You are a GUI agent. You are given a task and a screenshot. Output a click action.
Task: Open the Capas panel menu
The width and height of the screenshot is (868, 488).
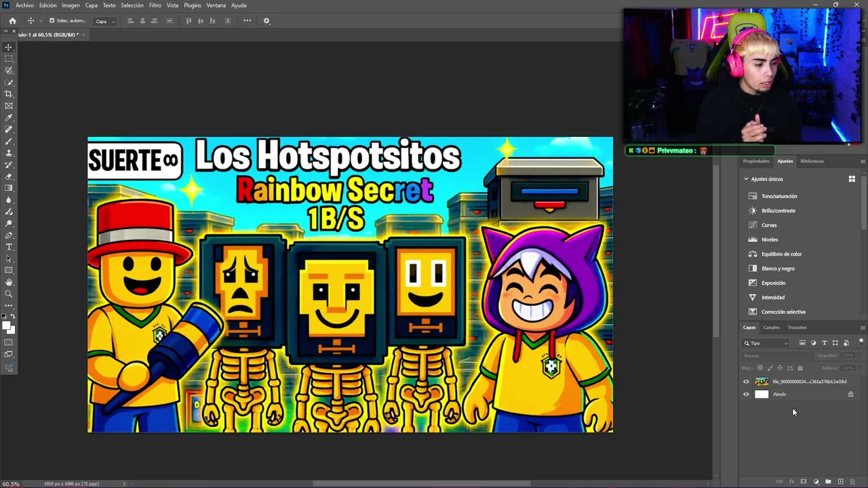[863, 327]
